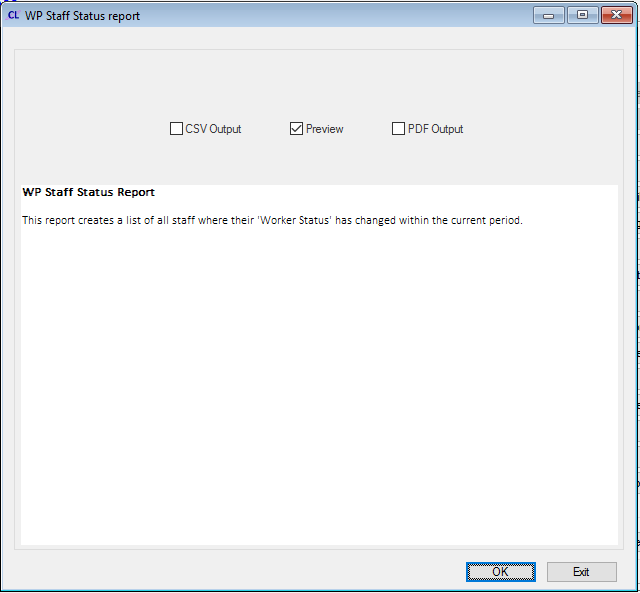
Task: Click the 'WP Staff Status report' title bar text
Action: click(82, 16)
